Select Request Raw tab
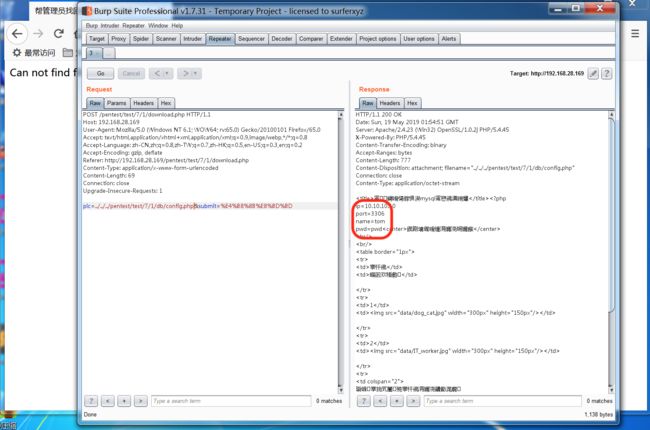This screenshot has width=650, height=430. [x=95, y=103]
